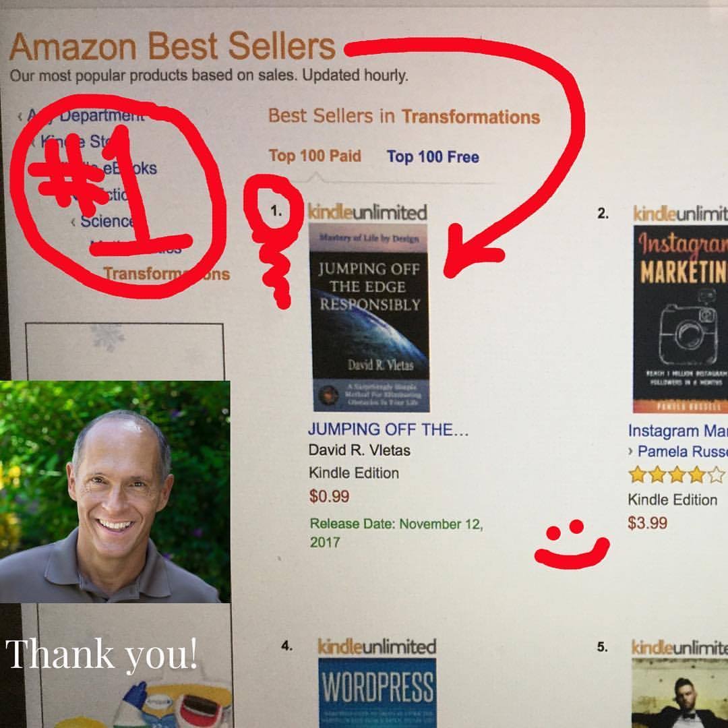Screen dimensions: 728x728
Task: Open the Jumping Off The Edge Responsibly cover
Action: pyautogui.click(x=370, y=317)
